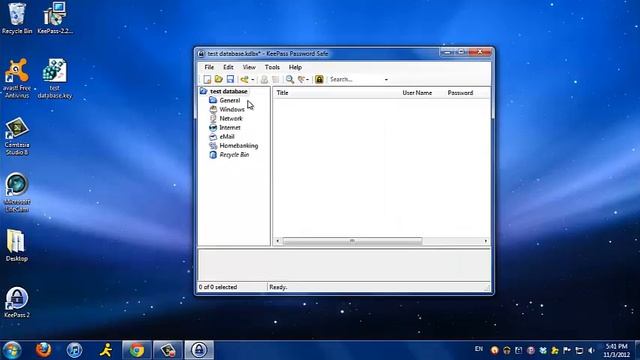Click the Find magnifier icon
Screen dimensions: 640x360
[x=290, y=79]
